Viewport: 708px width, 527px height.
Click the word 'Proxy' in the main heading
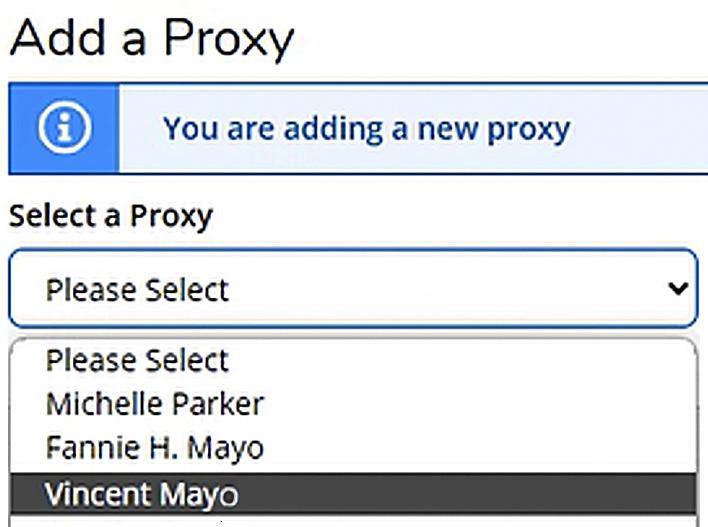click(x=229, y=39)
